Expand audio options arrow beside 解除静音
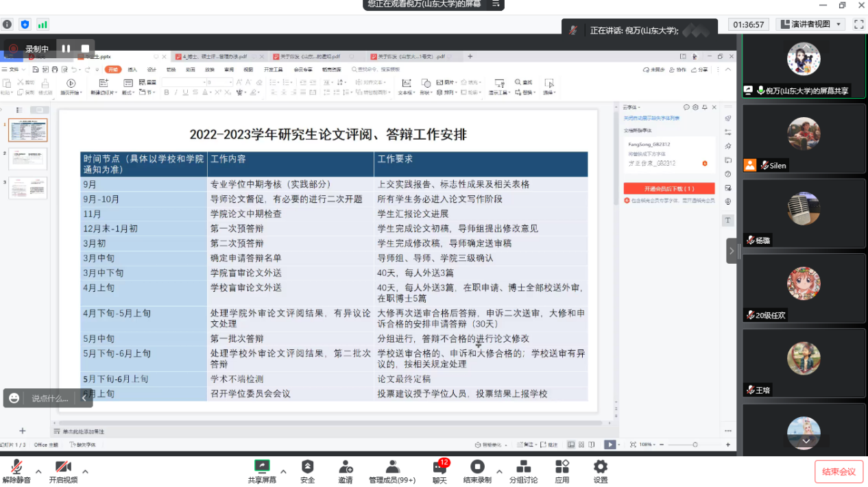The height and width of the screenshot is (487, 868). pos(38,471)
